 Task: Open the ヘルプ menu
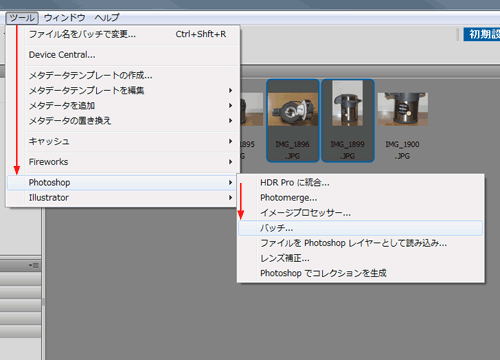107,18
